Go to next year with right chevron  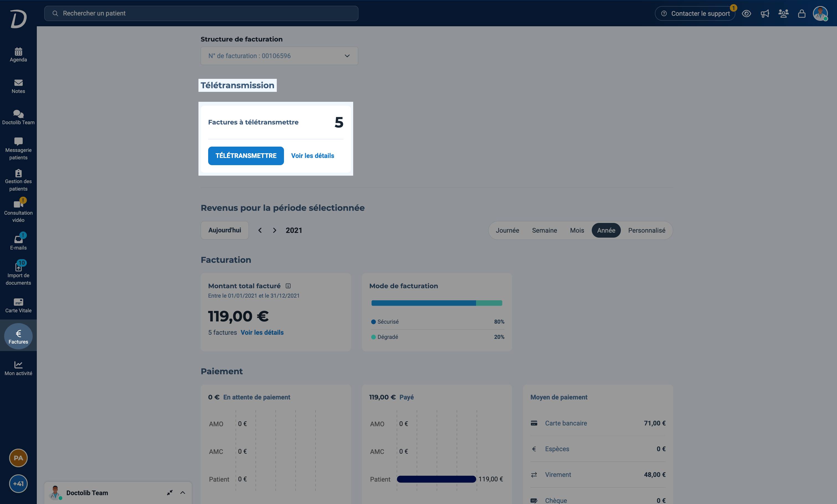point(275,230)
